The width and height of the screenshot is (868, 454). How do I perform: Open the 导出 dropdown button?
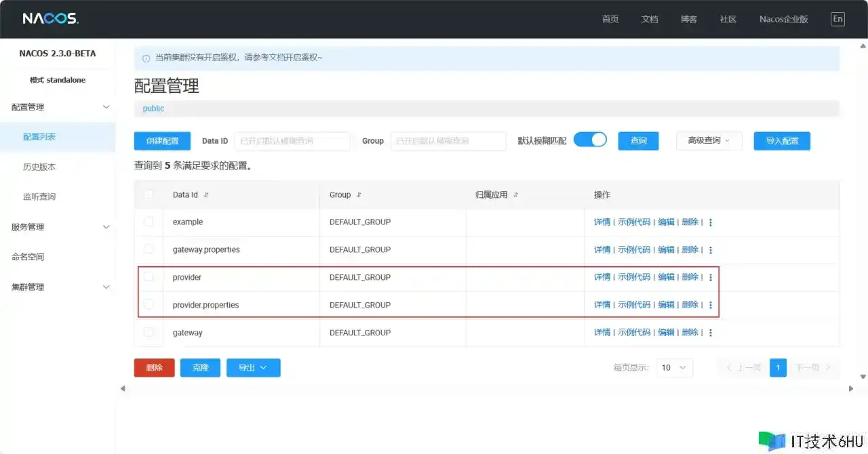[x=253, y=367]
